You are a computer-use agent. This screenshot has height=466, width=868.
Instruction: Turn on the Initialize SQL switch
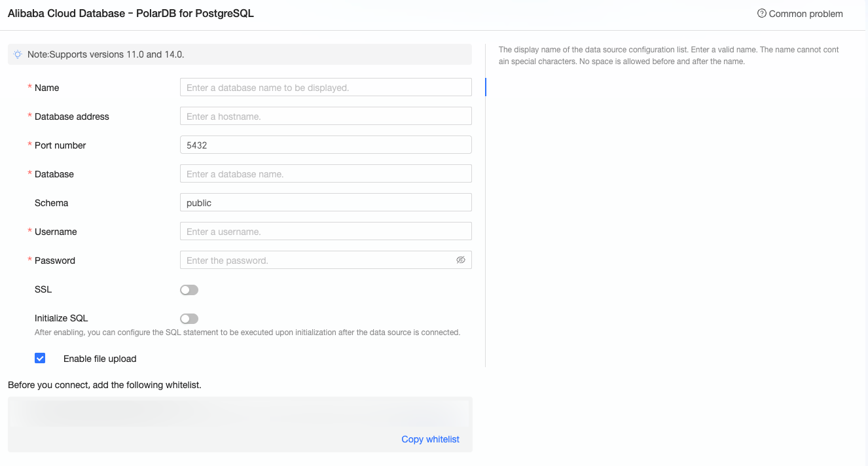click(189, 319)
